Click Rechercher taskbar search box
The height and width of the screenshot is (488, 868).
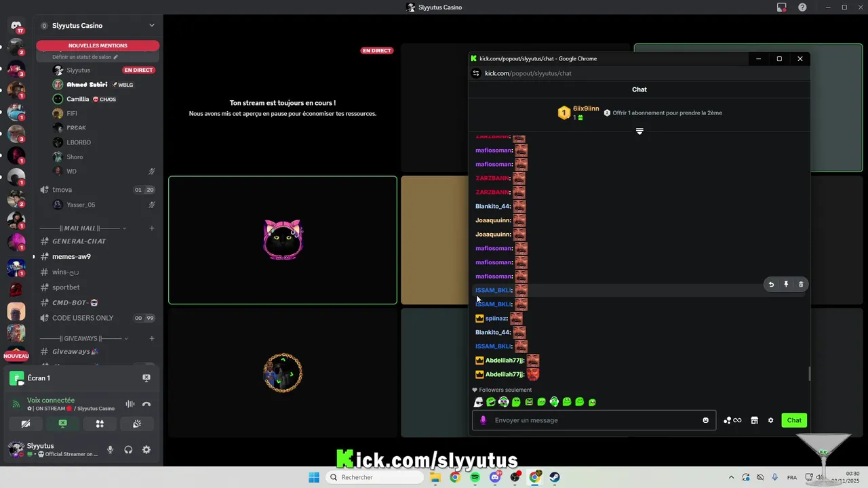[375, 477]
